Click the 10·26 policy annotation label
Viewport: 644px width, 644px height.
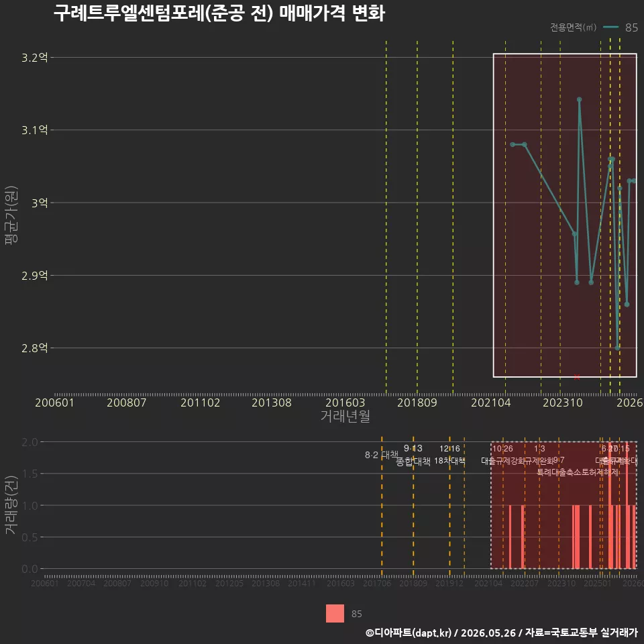click(x=502, y=449)
